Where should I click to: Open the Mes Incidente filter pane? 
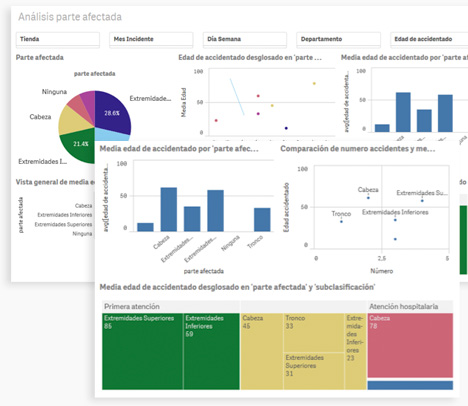click(151, 39)
